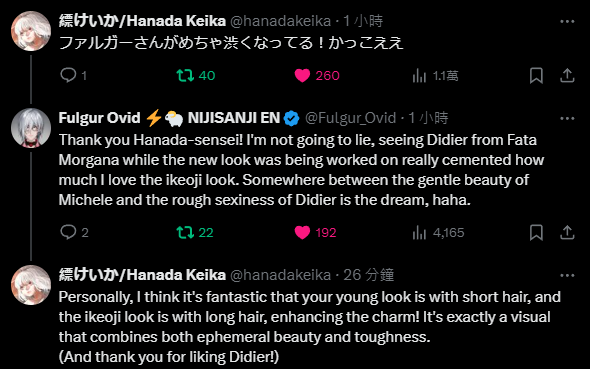Open more options on Fulgur Ovid's tweet
Screen dimensions: 590x369
[567, 118]
